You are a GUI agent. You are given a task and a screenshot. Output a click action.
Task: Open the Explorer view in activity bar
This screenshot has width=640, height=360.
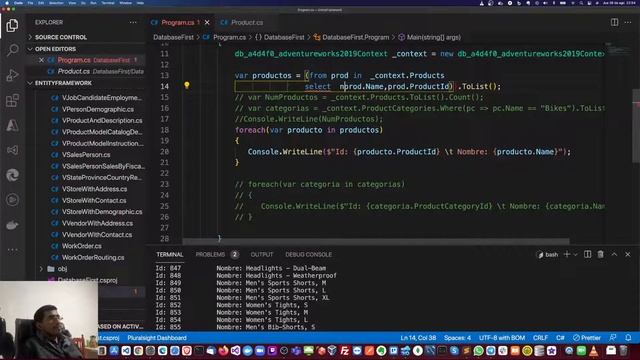pos(12,26)
